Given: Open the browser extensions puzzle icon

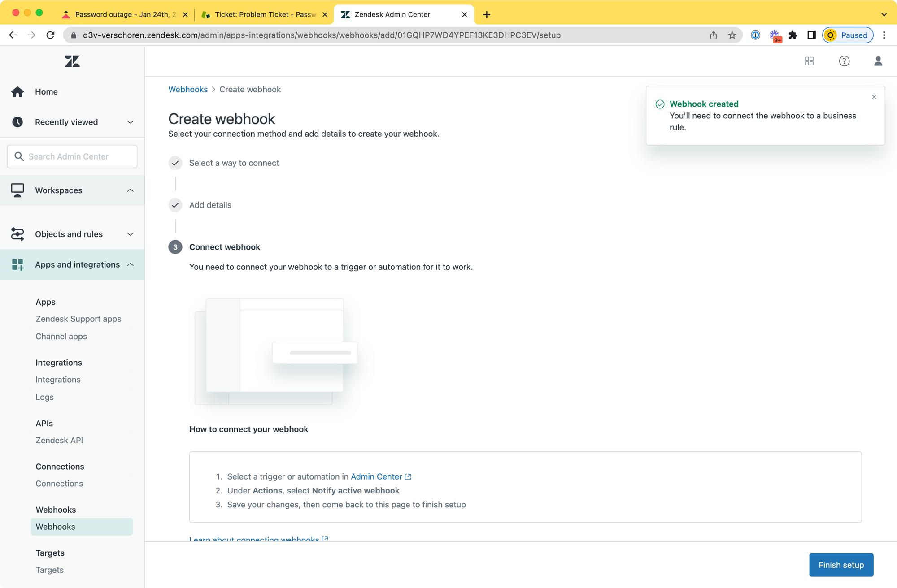Looking at the screenshot, I should [x=793, y=35].
